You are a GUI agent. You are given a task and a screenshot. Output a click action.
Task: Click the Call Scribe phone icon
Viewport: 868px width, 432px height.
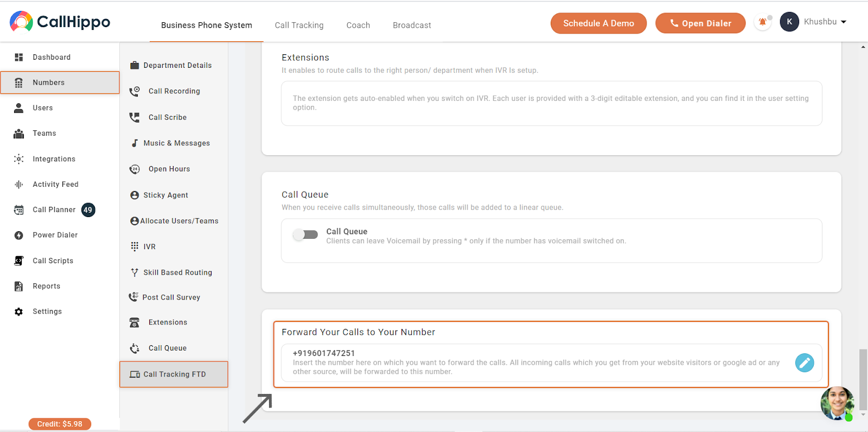[x=135, y=117]
